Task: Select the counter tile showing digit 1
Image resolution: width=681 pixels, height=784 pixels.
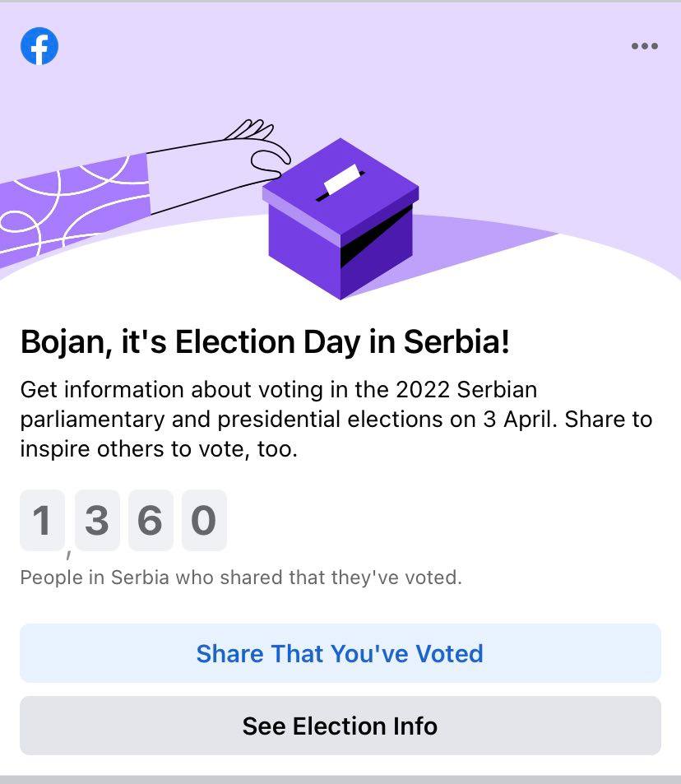Action: pos(42,520)
